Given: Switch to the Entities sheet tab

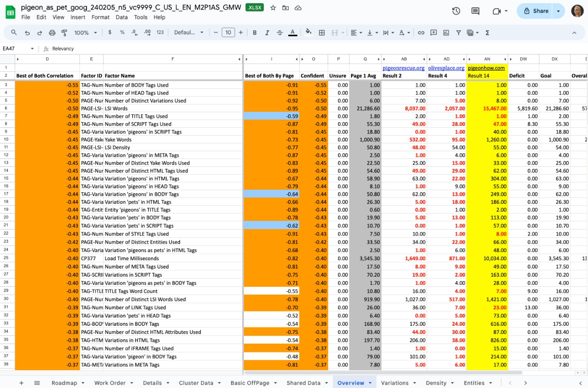Looking at the screenshot, I should [x=478, y=383].
